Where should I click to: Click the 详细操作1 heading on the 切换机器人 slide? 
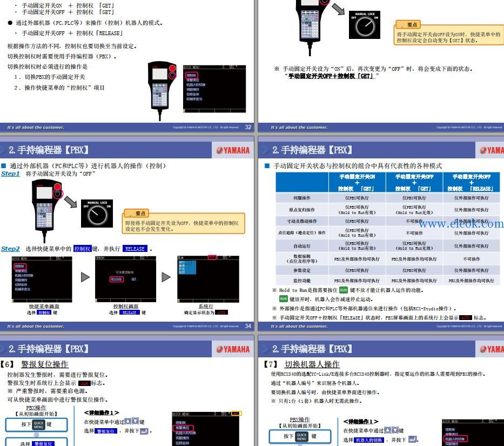361,421
